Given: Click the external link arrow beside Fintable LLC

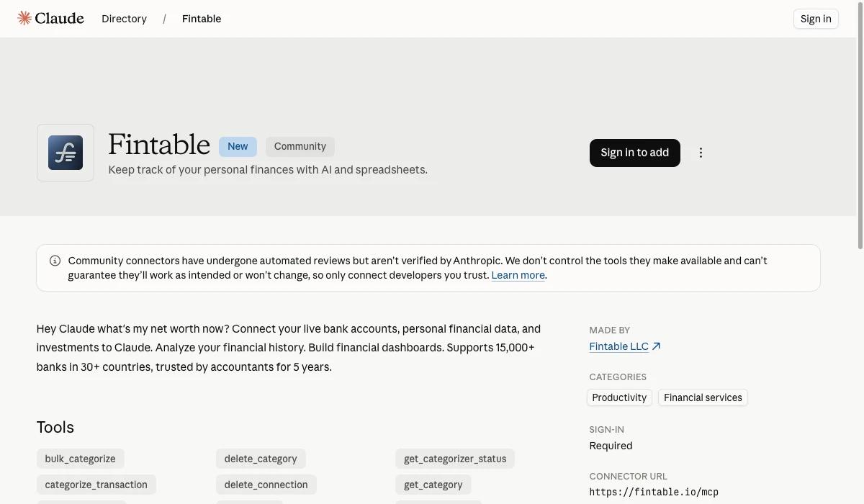Looking at the screenshot, I should [656, 346].
